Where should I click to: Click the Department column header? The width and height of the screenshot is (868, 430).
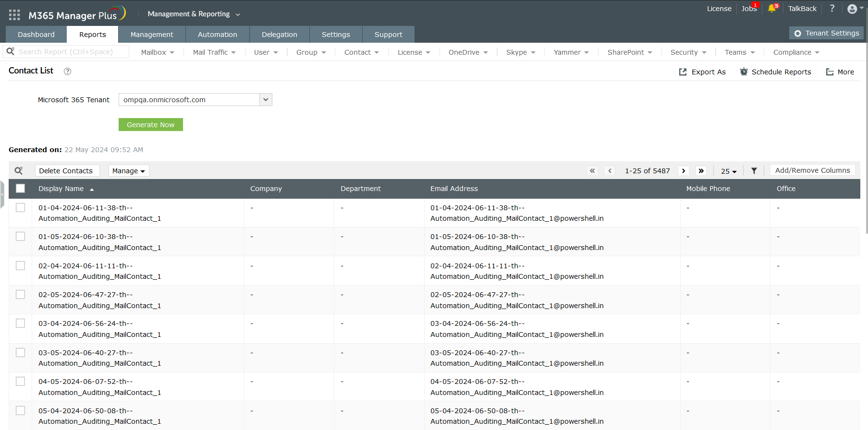pyautogui.click(x=361, y=189)
